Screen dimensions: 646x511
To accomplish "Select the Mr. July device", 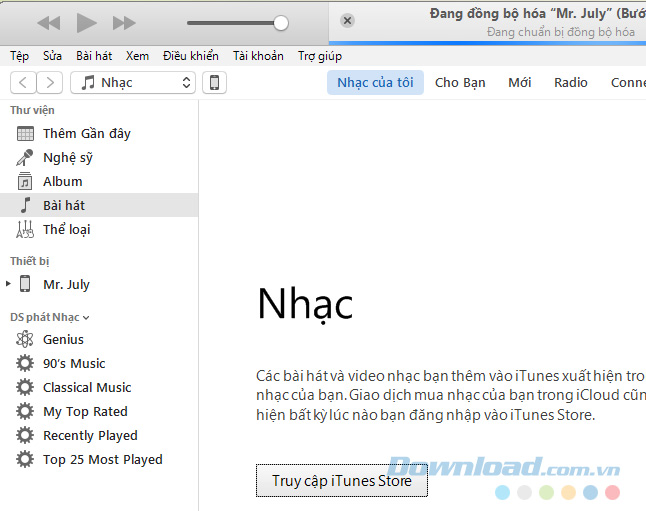I will tap(99, 284).
